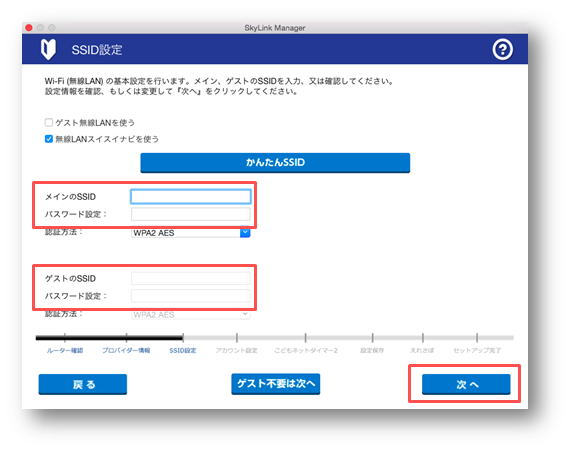The height and width of the screenshot is (451, 570).
Task: Enable the ゲスト無線LANを使う checkbox
Action: click(x=49, y=122)
